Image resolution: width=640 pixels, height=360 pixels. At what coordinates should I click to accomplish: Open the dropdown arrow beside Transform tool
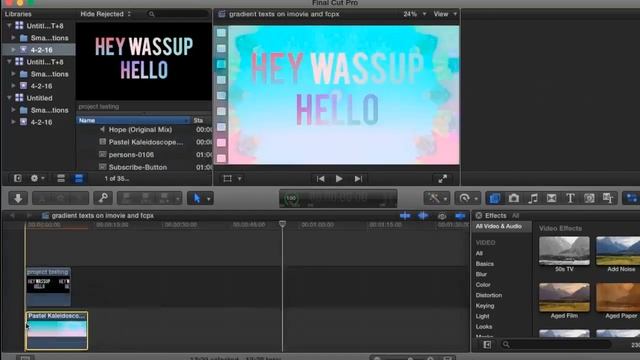[x=240, y=179]
